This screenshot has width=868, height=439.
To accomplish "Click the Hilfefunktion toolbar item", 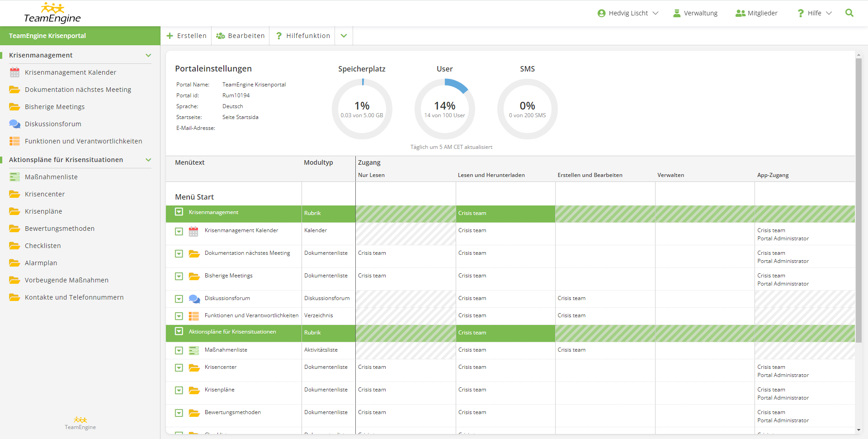I will (302, 36).
